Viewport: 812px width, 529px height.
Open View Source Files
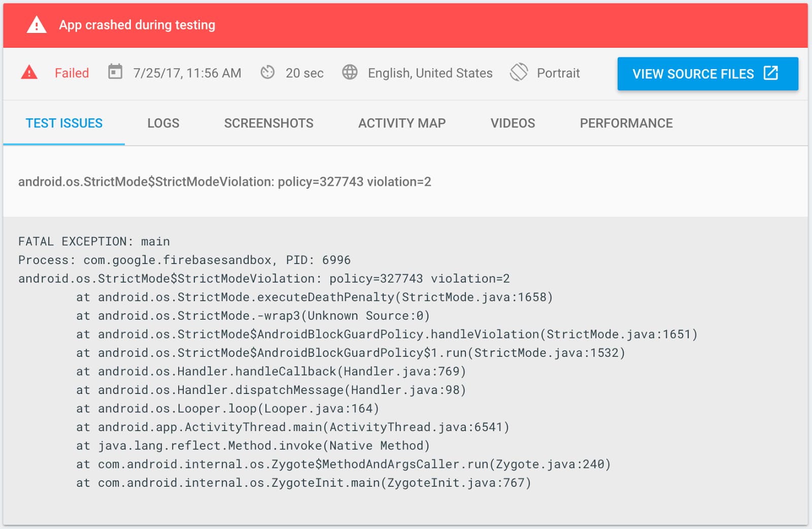pyautogui.click(x=707, y=74)
